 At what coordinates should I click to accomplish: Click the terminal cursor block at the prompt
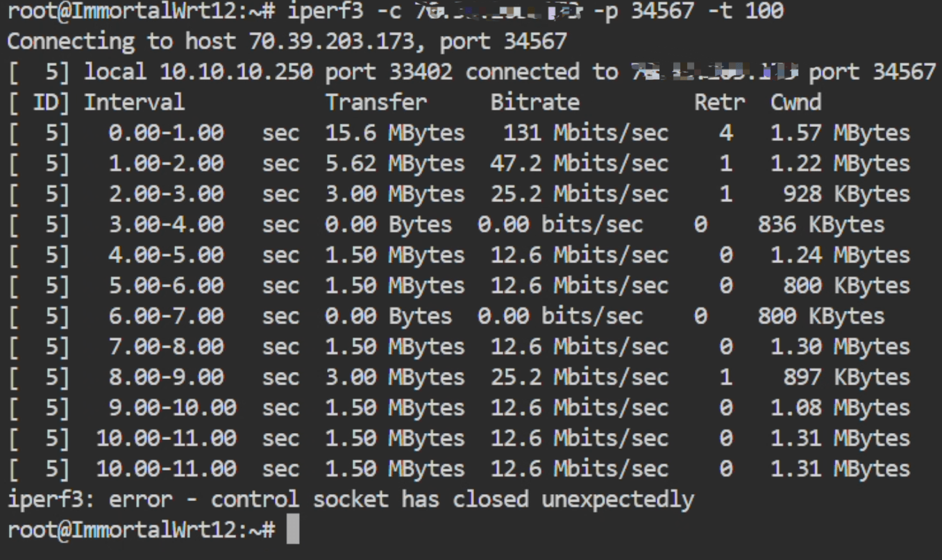(x=292, y=530)
